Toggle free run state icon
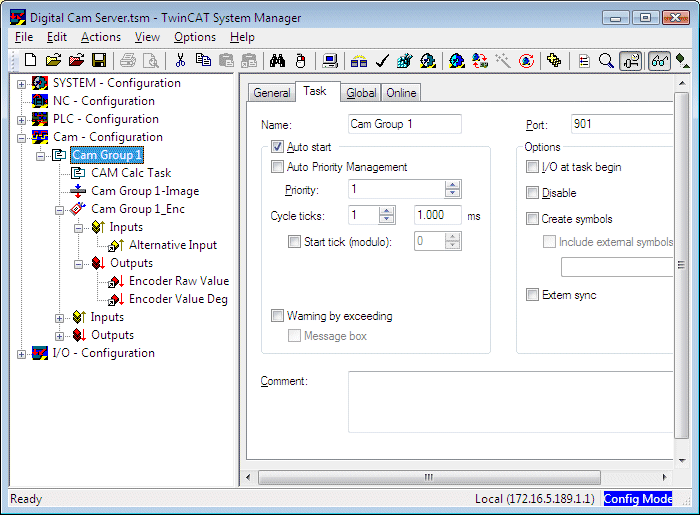This screenshot has width=700, height=515. point(526,60)
